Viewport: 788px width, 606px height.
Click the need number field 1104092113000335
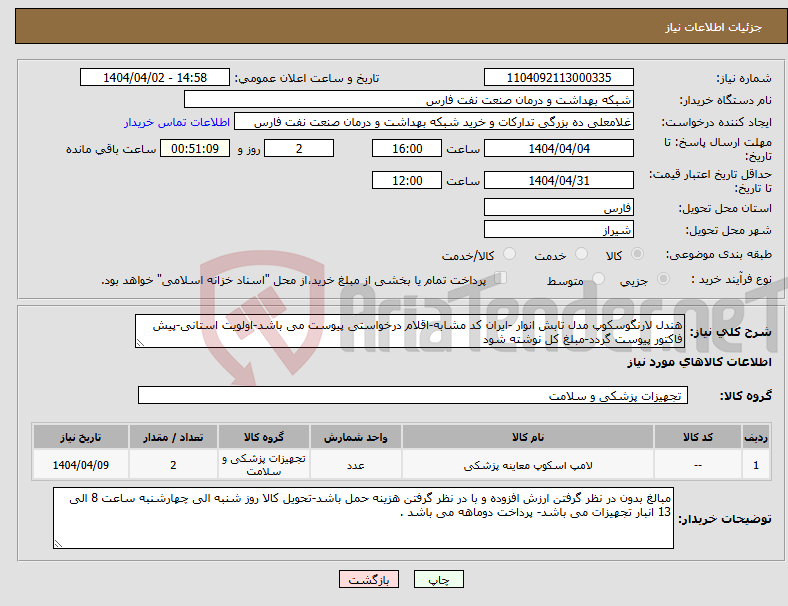[x=558, y=78]
